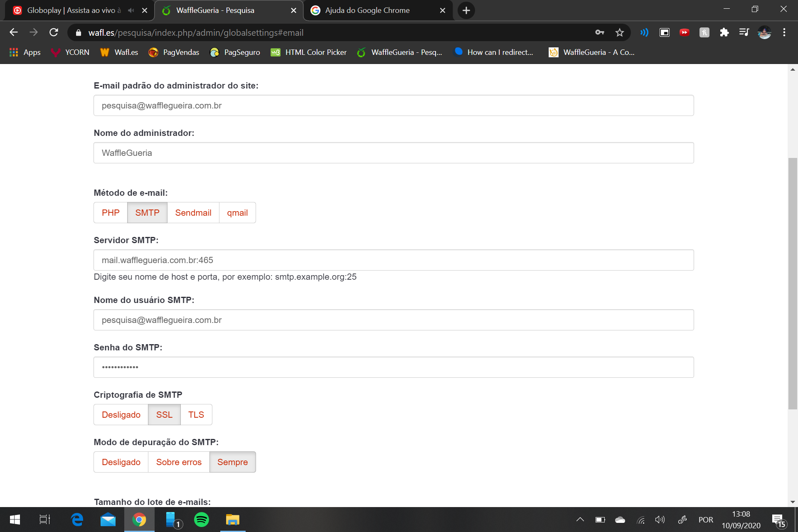Open Spotify from the taskbar
Viewport: 798px width, 532px height.
coord(202,520)
